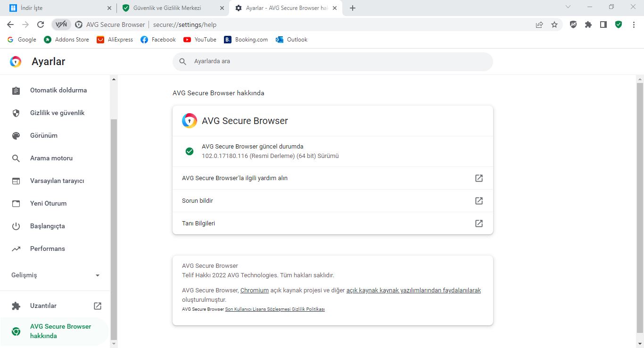
Task: Click external link icon for Sorun bildir
Action: click(479, 201)
